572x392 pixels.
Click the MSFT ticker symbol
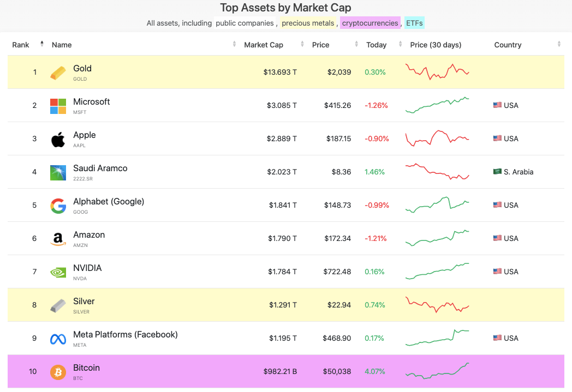(x=80, y=112)
